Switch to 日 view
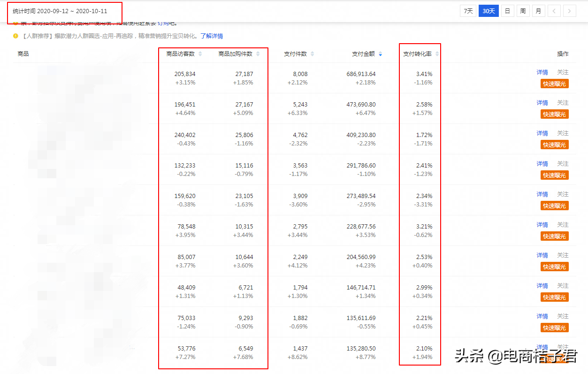588x374 pixels. coord(507,11)
